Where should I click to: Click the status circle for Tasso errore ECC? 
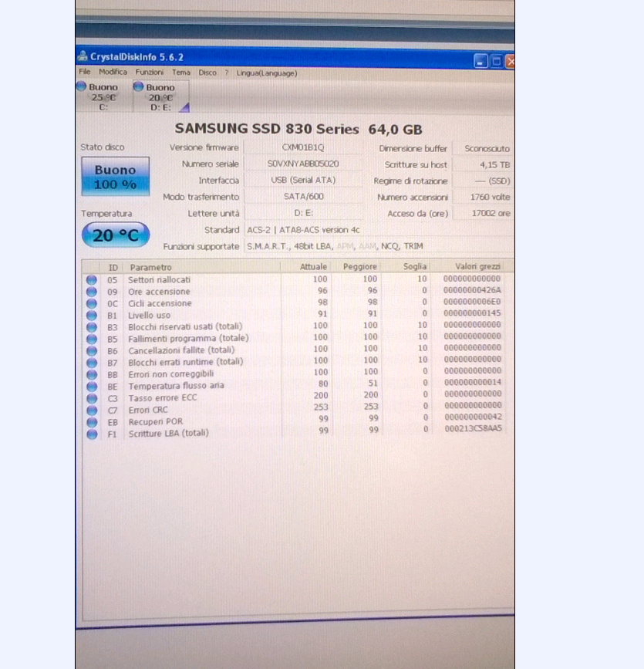click(x=91, y=398)
